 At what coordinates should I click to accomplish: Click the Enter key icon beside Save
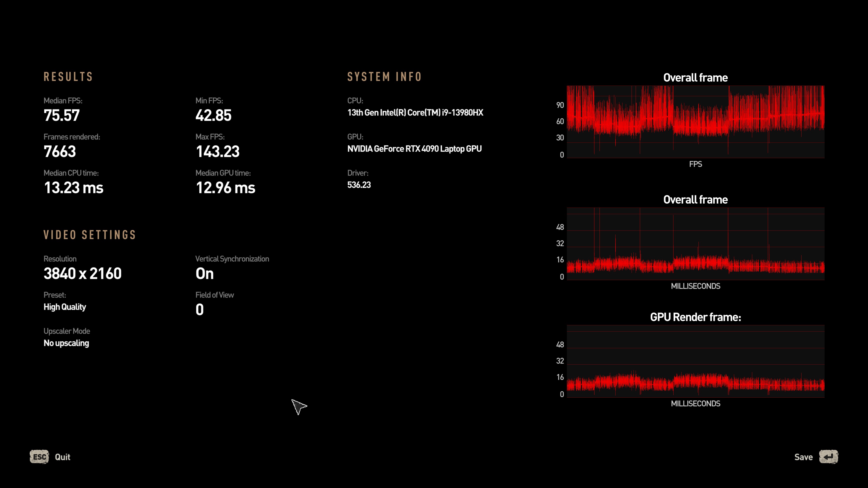(828, 457)
